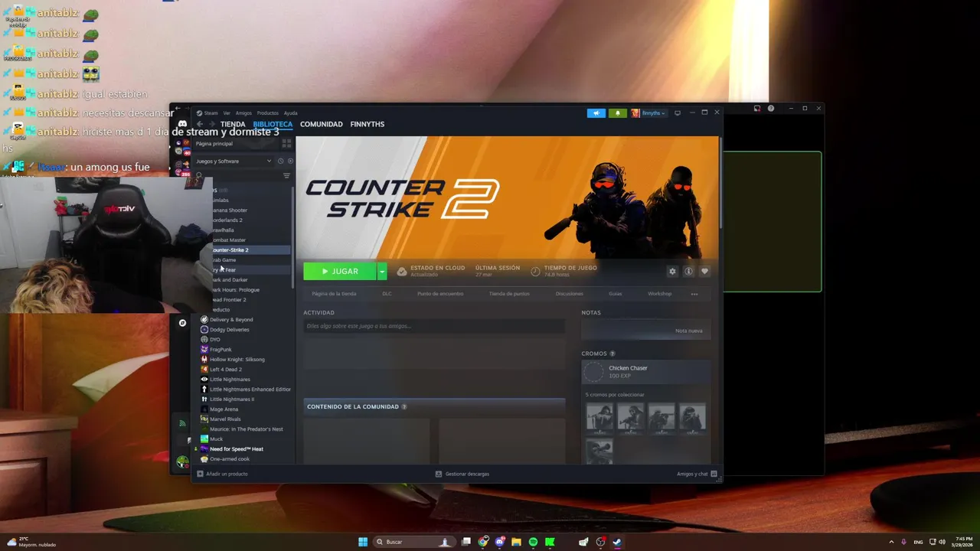This screenshot has height=551, width=980.
Task: Open the Productos menu
Action: coord(267,113)
